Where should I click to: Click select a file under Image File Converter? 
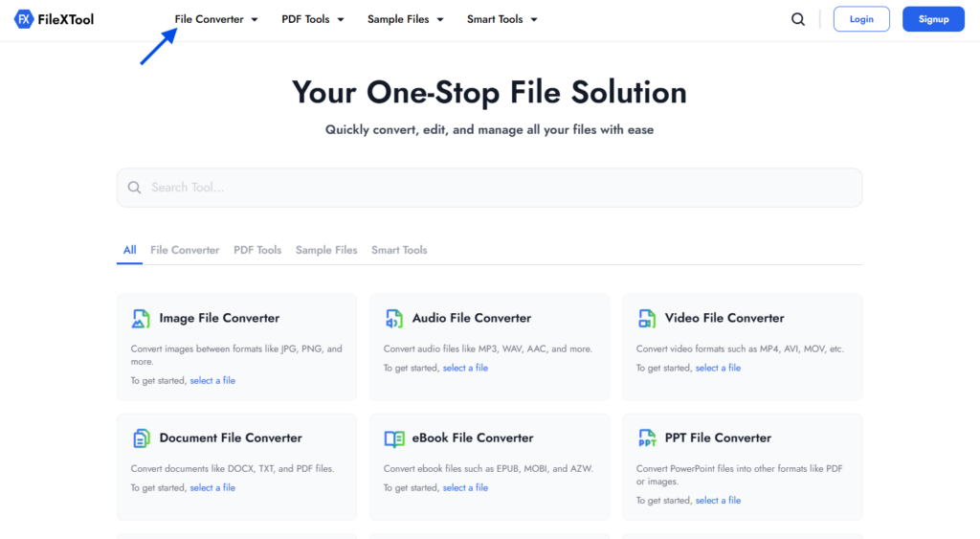pos(212,380)
